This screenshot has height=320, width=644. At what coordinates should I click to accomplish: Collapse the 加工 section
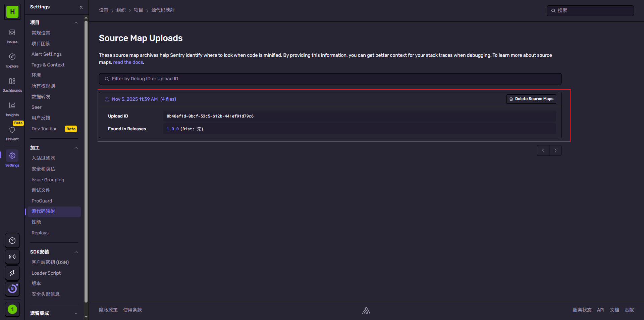76,148
